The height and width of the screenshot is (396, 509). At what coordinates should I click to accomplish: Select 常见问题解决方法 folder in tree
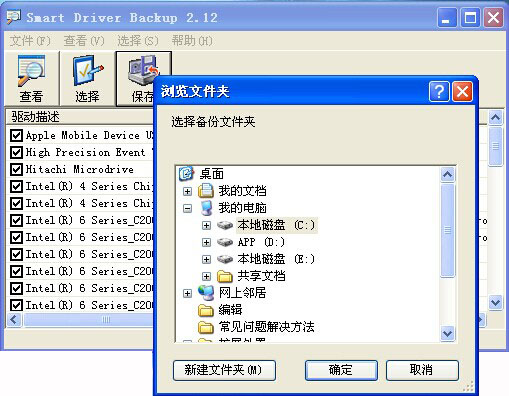pos(266,327)
